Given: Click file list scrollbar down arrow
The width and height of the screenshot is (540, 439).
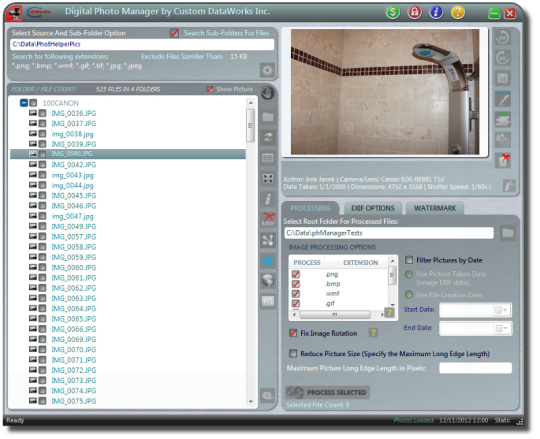Looking at the screenshot, I should tap(251, 402).
